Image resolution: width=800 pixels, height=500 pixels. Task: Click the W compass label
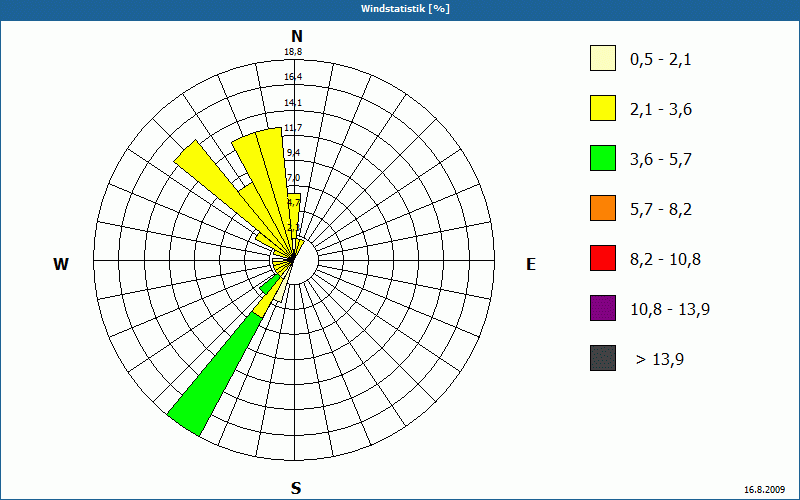(61, 264)
